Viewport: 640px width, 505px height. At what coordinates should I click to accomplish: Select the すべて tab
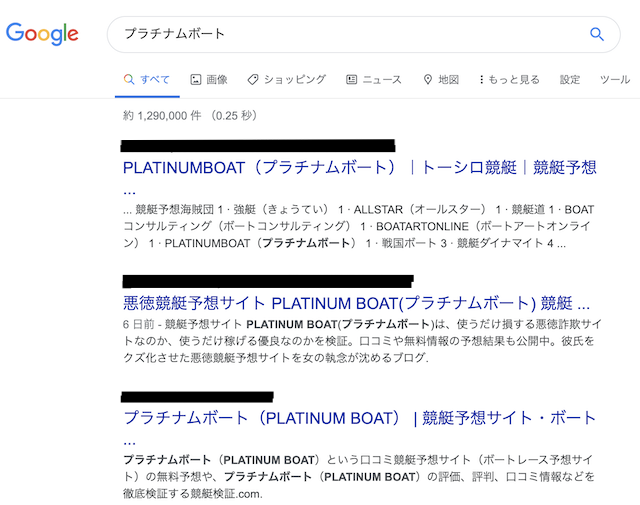click(x=147, y=80)
